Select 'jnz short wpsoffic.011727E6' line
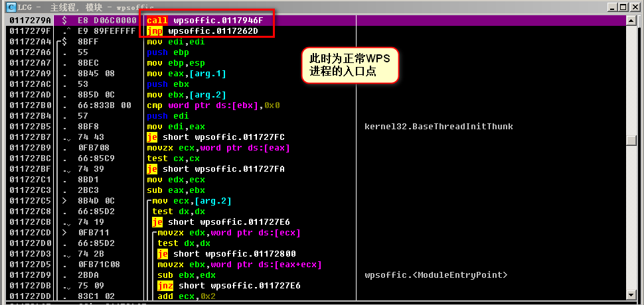The height and width of the screenshot is (305, 644). coord(229,286)
